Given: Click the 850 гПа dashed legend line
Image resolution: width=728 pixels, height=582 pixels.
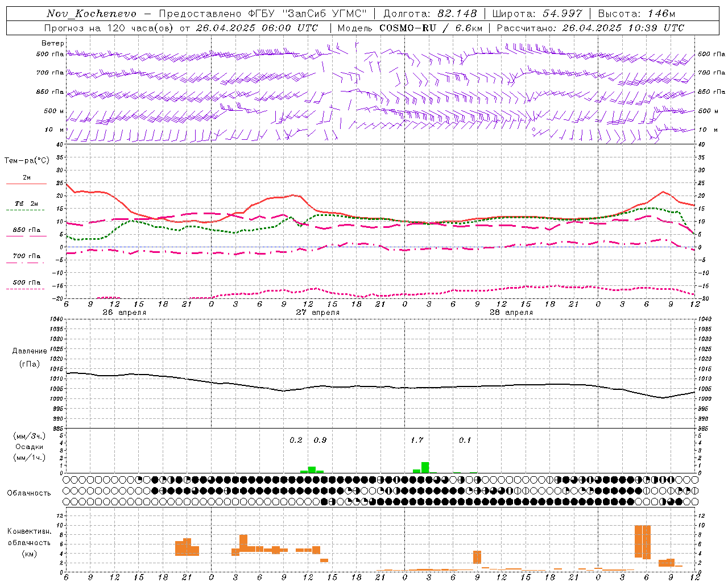Looking at the screenshot, I should [26, 236].
